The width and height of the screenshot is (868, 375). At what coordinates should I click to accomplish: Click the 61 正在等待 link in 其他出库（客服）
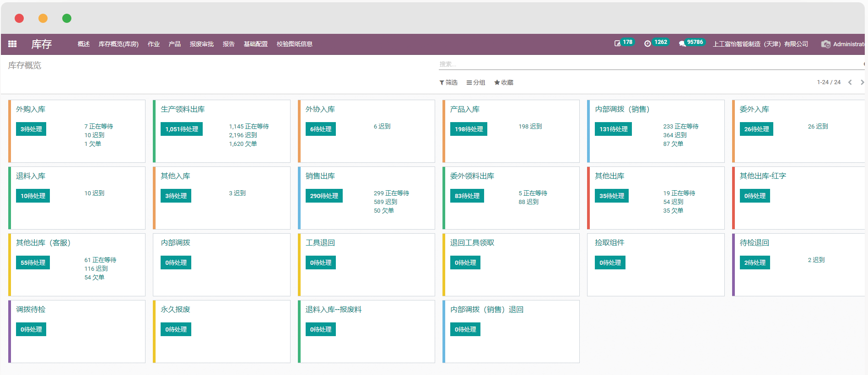[100, 260]
